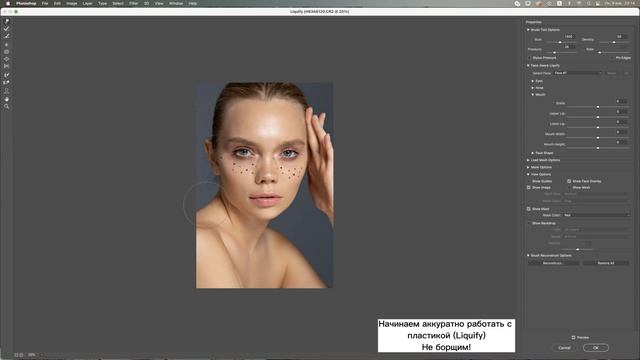Screen dimensions: 640x360
Task: Click the OK button
Action: point(596,348)
